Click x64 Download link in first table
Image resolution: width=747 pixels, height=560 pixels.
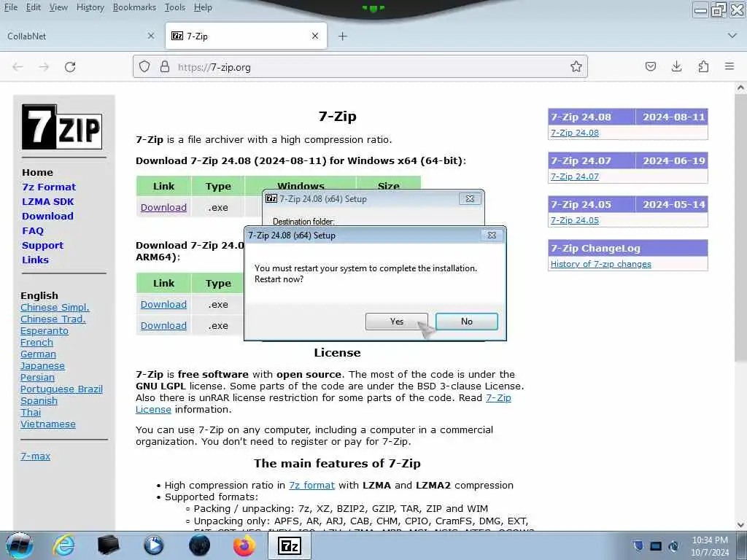pyautogui.click(x=163, y=208)
